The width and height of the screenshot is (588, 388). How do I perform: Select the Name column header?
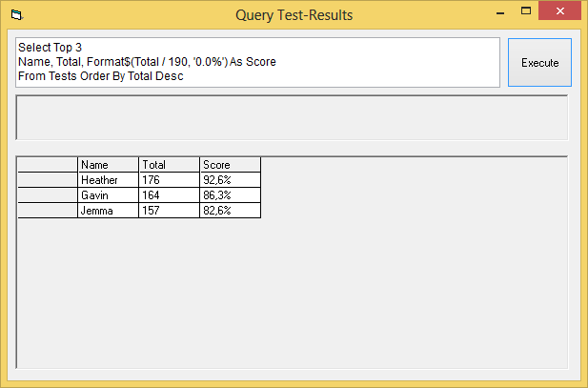click(108, 165)
